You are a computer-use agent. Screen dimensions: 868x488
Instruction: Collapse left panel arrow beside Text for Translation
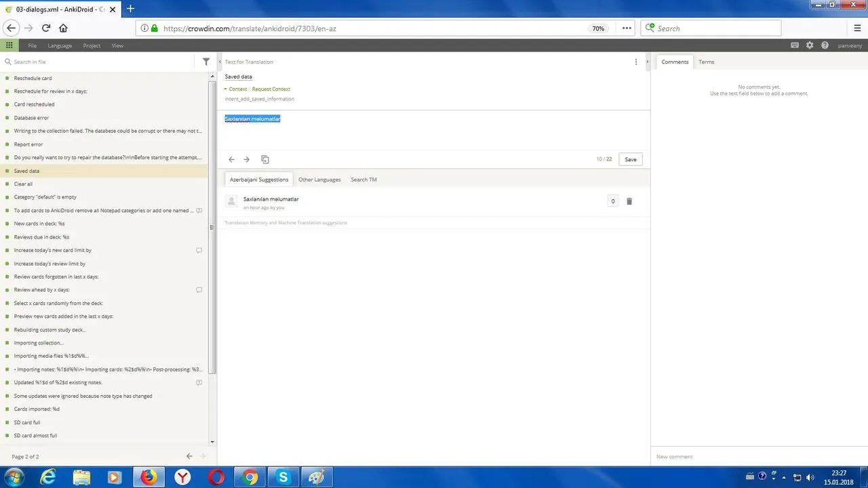point(220,62)
